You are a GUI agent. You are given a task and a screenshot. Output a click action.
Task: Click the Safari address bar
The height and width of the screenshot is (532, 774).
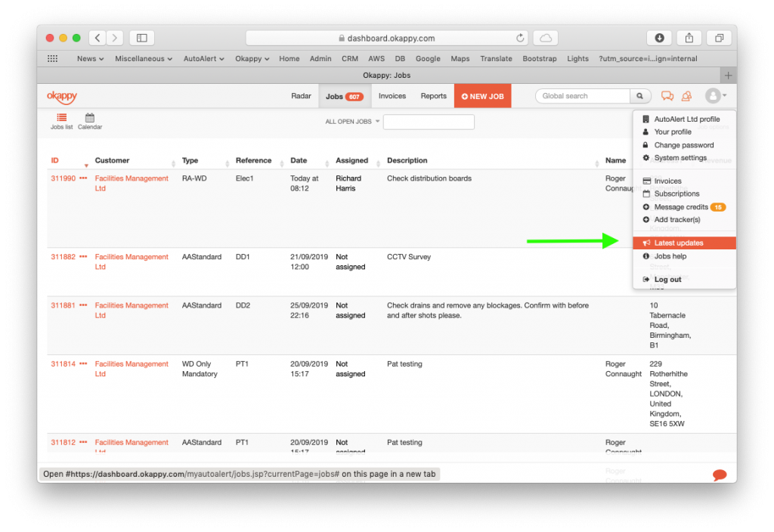386,38
